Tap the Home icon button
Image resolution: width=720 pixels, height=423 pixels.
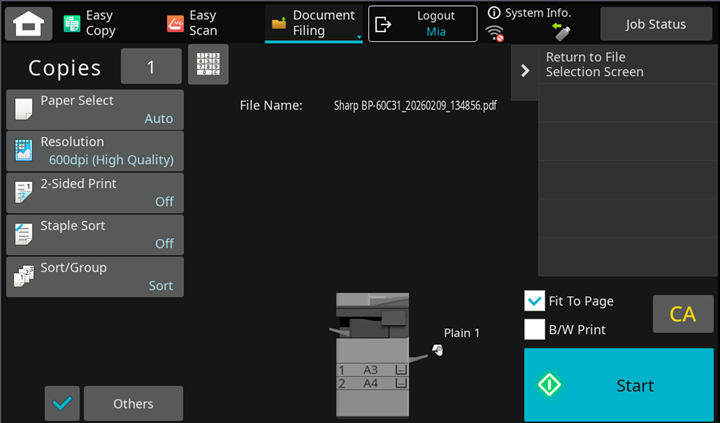[28, 23]
